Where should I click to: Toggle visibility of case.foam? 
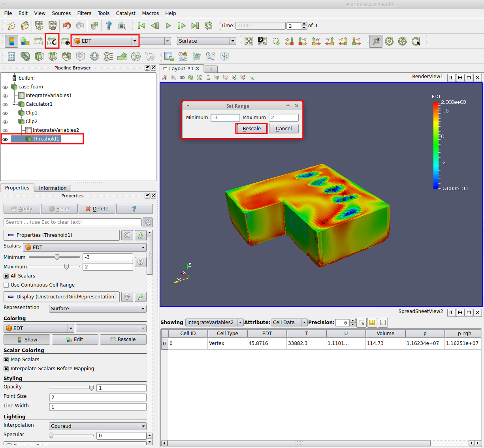click(5, 87)
